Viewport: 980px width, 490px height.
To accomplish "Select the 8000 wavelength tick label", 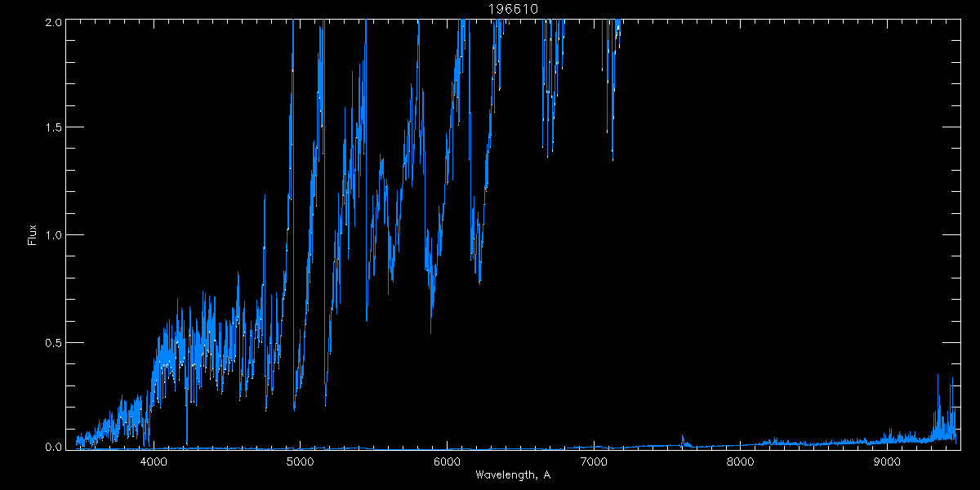I will 740,461.
